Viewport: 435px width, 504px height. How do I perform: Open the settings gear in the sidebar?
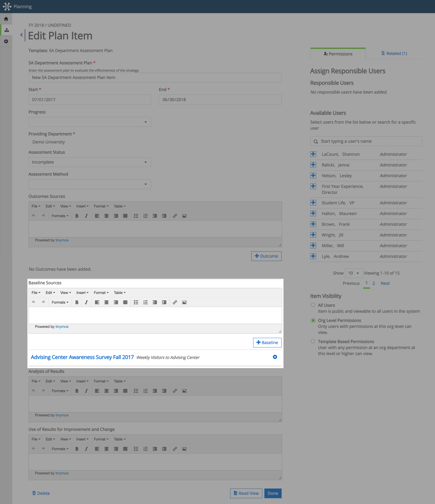[x=6, y=41]
